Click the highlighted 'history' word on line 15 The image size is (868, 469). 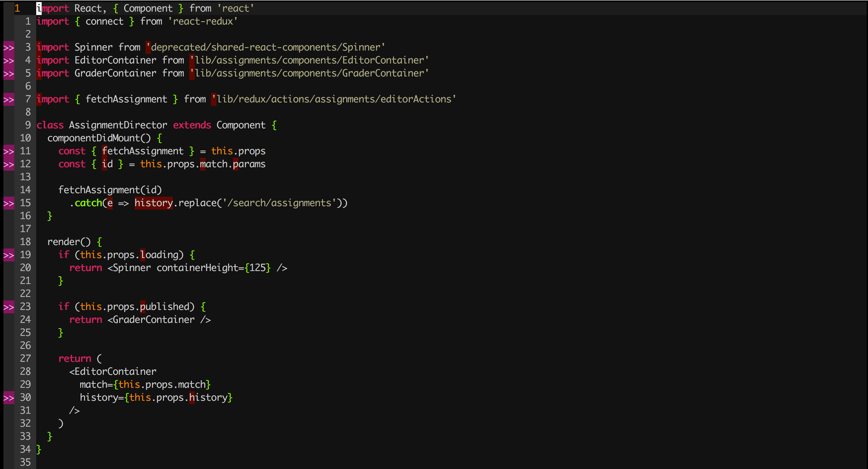click(x=153, y=203)
